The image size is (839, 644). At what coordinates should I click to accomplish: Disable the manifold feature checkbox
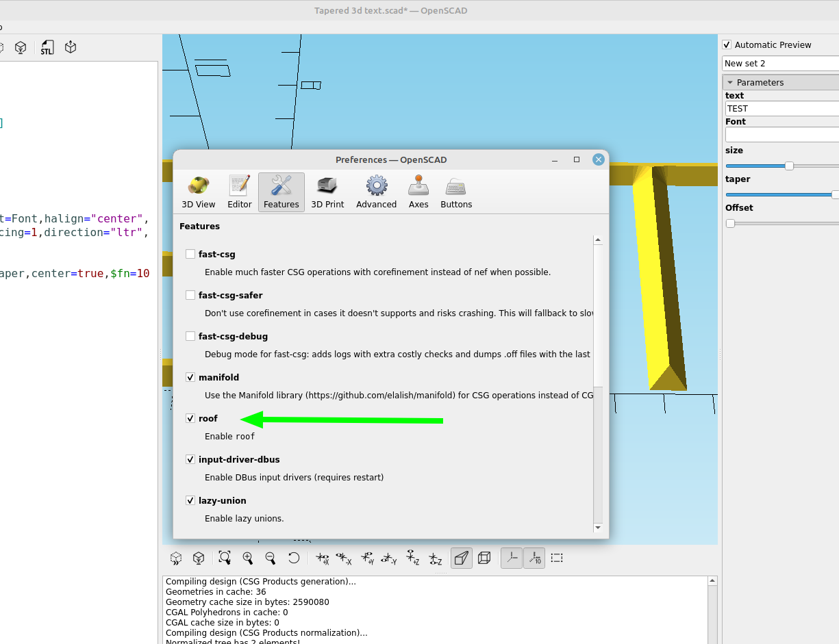(x=190, y=377)
